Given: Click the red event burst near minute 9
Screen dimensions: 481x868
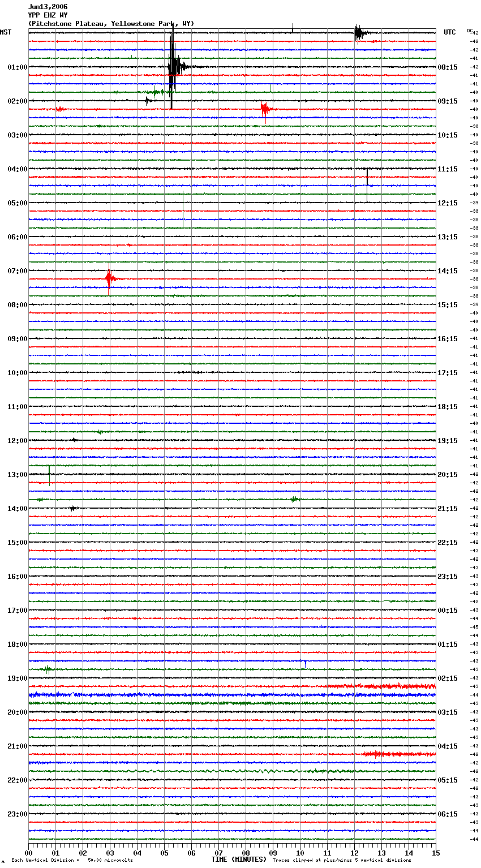Looking at the screenshot, I should [265, 109].
